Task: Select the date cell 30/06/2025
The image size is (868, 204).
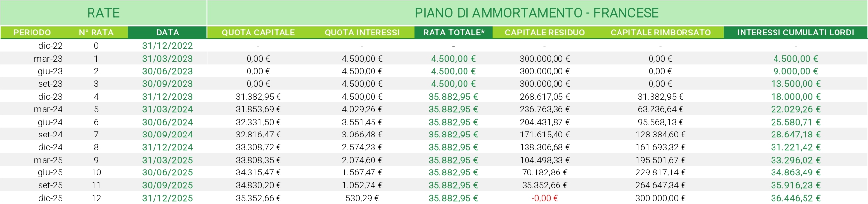Action: pos(167,172)
